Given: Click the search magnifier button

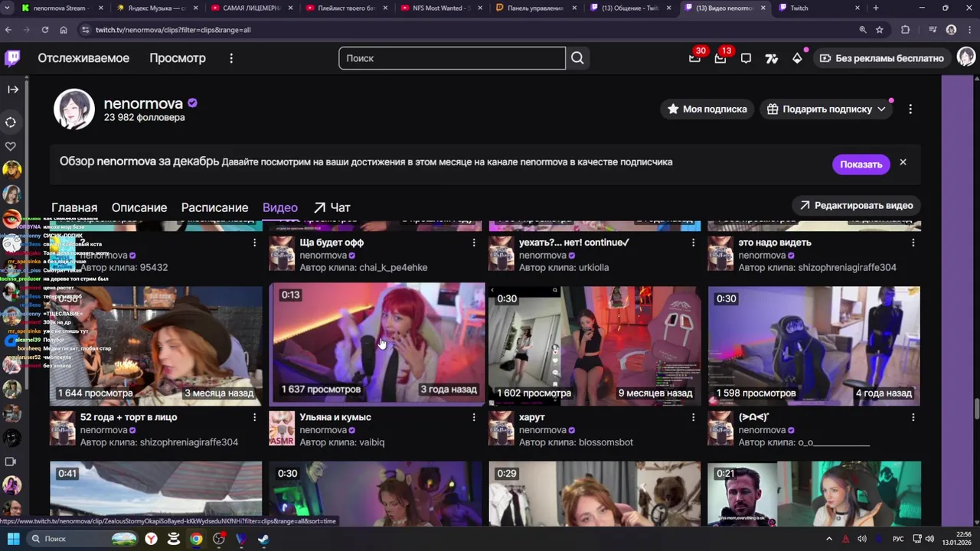Looking at the screenshot, I should pos(577,58).
